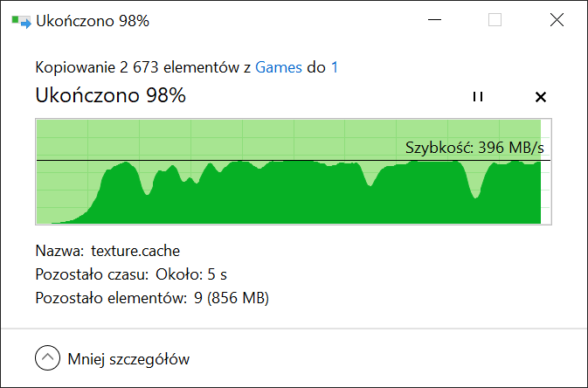Viewport: 588px width, 388px height.
Task: Click the "Około: 5 s" remaining time value
Action: tap(191, 274)
